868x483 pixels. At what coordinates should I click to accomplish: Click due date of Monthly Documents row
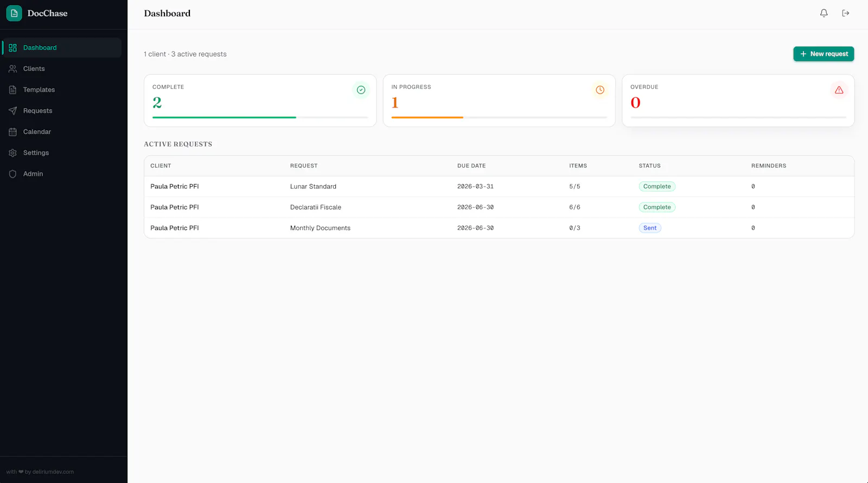(x=475, y=228)
